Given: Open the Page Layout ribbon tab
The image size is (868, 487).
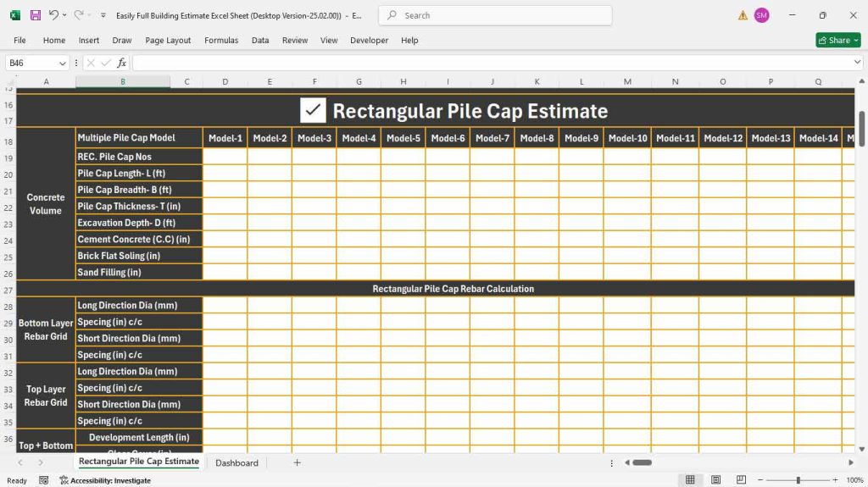Looking at the screenshot, I should [x=168, y=40].
